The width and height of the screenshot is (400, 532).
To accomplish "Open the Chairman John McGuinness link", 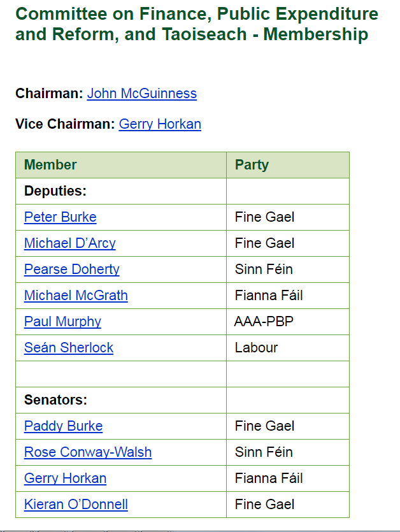I will 141,94.
